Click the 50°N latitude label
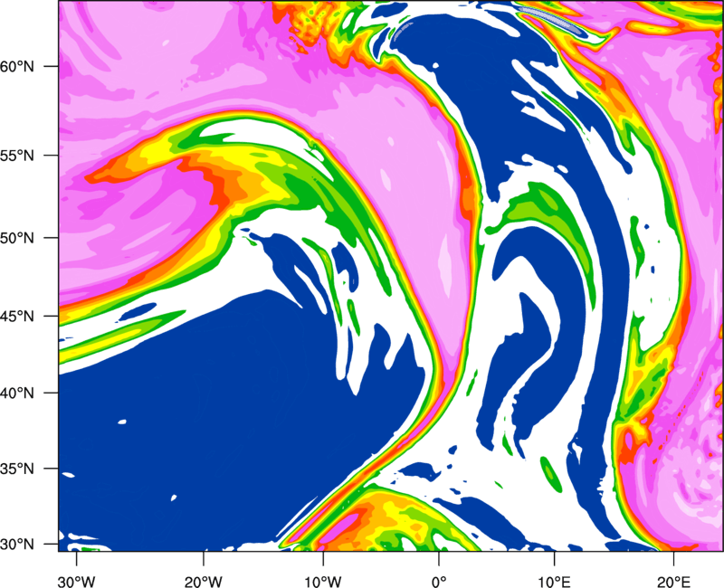 click(x=17, y=238)
